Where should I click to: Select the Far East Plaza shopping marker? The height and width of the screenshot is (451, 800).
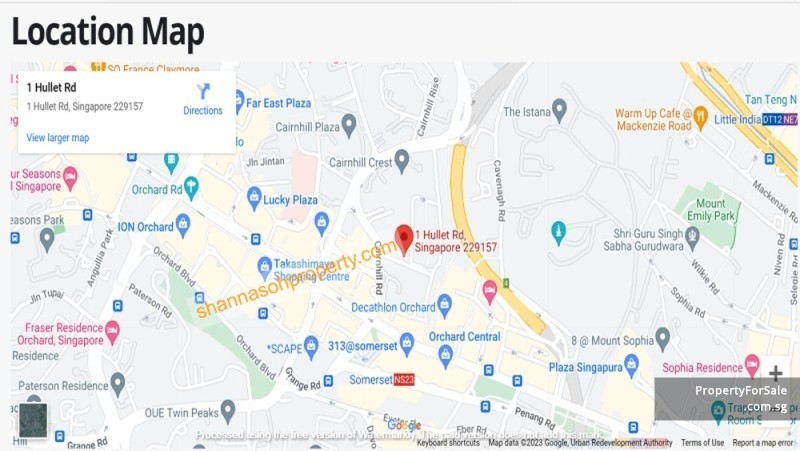coord(240,102)
